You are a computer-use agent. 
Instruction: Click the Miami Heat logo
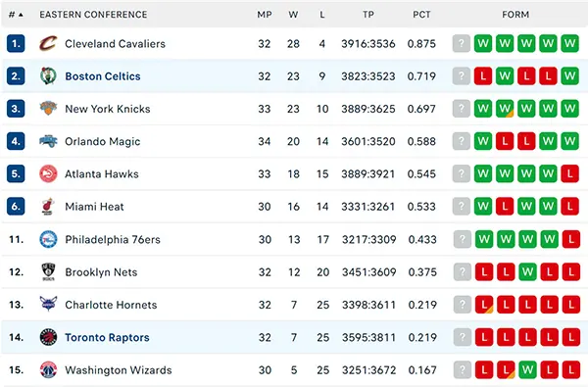pyautogui.click(x=48, y=207)
